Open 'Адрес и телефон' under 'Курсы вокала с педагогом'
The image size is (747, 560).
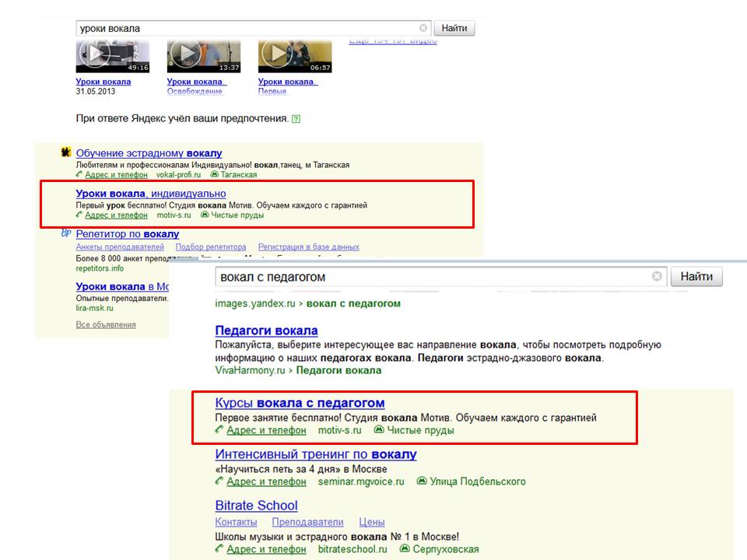(266, 430)
